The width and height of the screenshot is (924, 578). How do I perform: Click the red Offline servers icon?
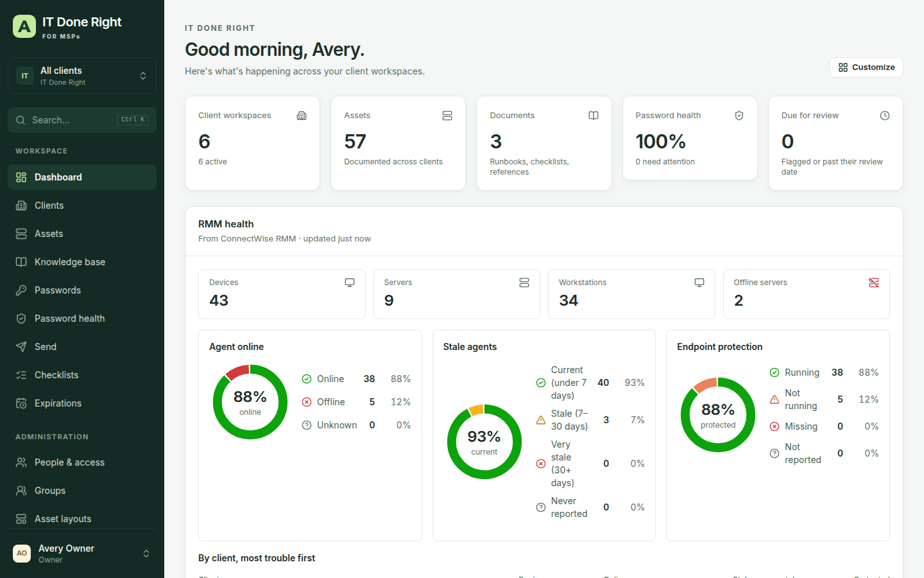pyautogui.click(x=874, y=283)
